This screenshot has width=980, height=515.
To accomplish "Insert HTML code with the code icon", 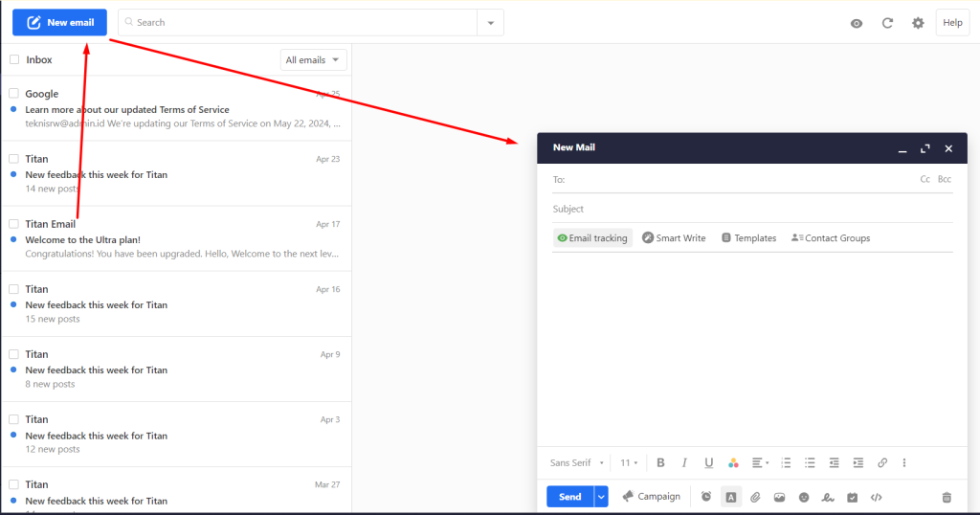I will tap(877, 497).
